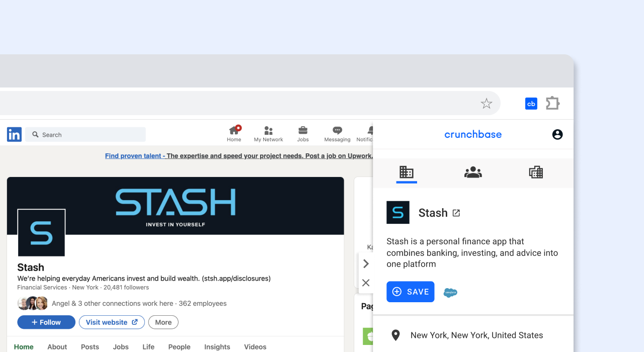Open the About tab

tap(57, 346)
